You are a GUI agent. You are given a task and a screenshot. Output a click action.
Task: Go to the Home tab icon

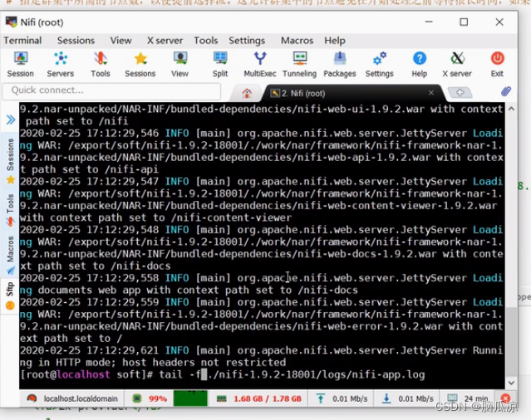[x=247, y=93]
